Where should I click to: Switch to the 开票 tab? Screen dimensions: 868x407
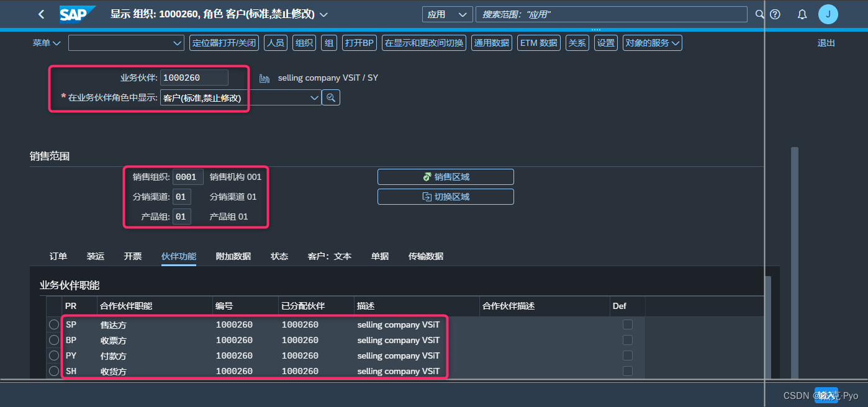[x=133, y=256]
